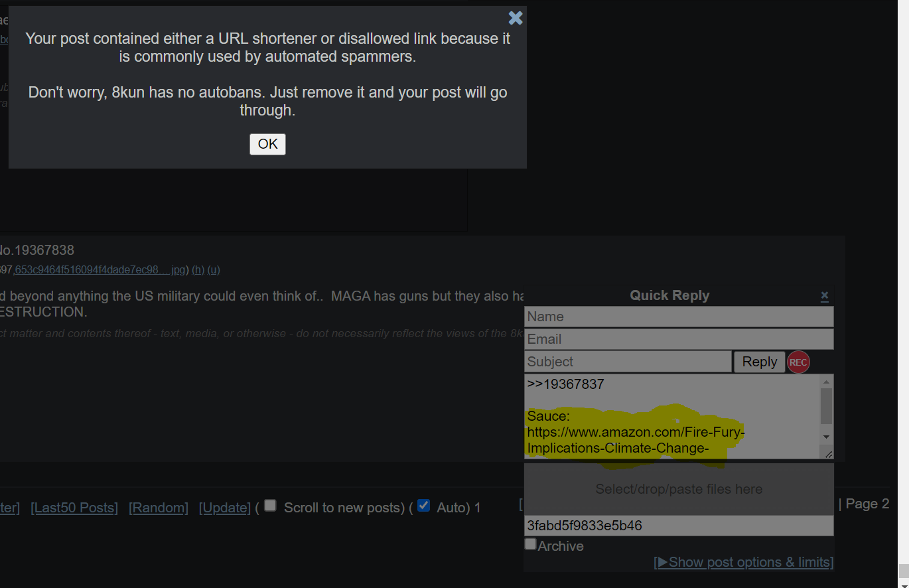Click the Subject field in Quick Reply
Screen dimensions: 909x588
click(x=628, y=362)
